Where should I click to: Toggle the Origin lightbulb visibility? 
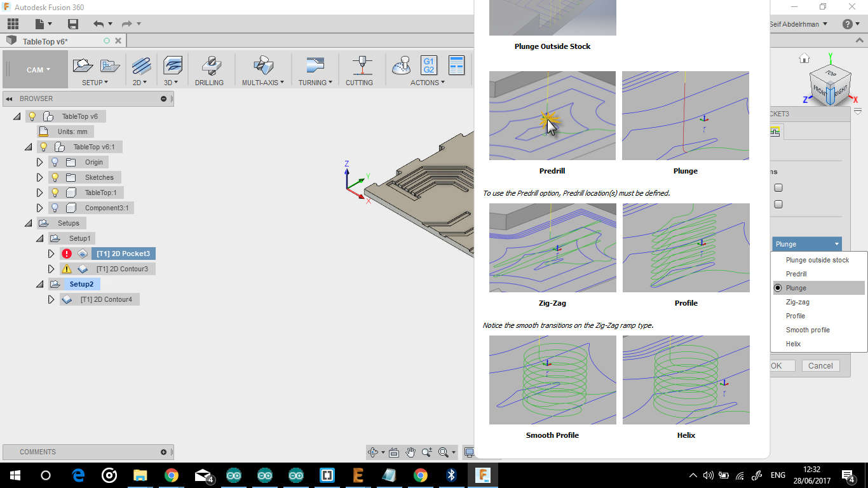click(55, 162)
